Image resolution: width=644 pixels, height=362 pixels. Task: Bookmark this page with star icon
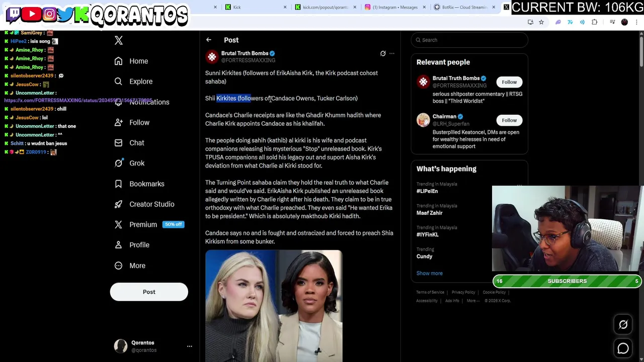[x=541, y=22]
